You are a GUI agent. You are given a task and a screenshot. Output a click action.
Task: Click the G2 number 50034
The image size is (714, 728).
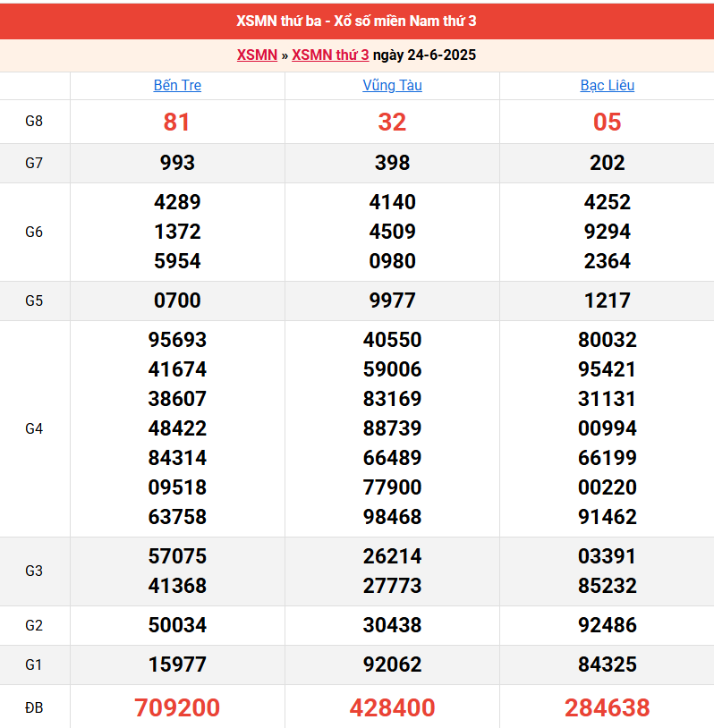[177, 625]
